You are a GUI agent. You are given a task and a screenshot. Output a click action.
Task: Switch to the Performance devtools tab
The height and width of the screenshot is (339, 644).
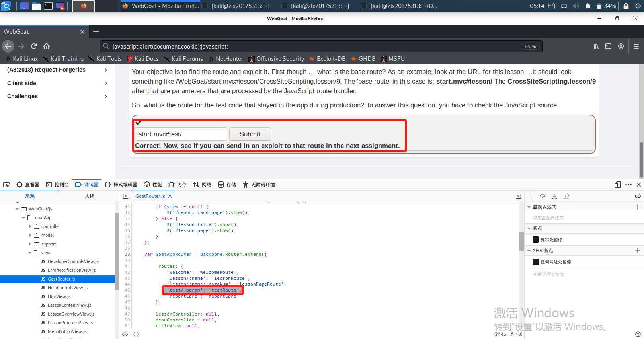[153, 185]
